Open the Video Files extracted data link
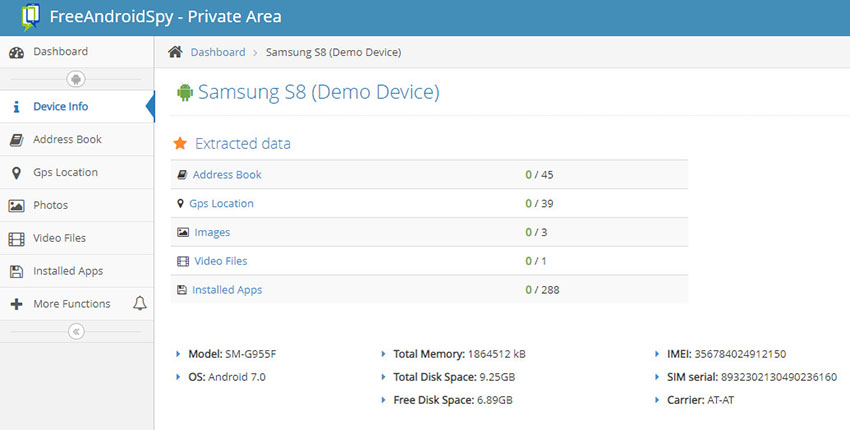The height and width of the screenshot is (430, 850). (220, 261)
